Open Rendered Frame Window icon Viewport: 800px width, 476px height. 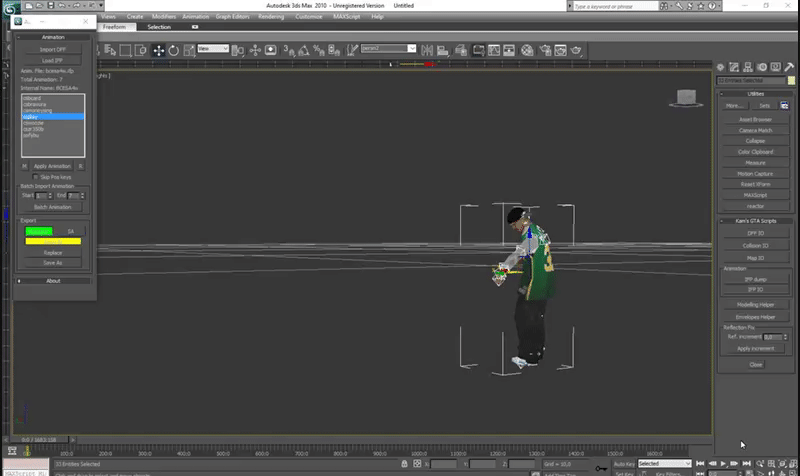(x=561, y=50)
